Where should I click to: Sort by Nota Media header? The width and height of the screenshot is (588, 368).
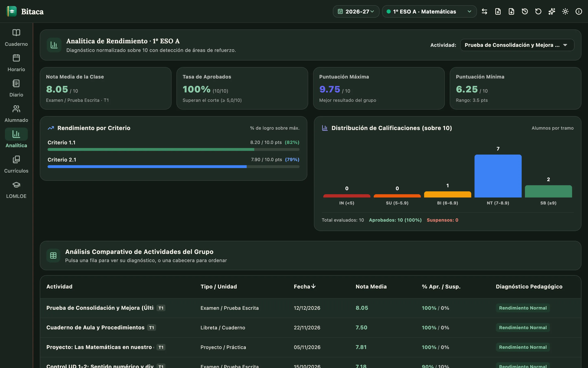(x=371, y=286)
